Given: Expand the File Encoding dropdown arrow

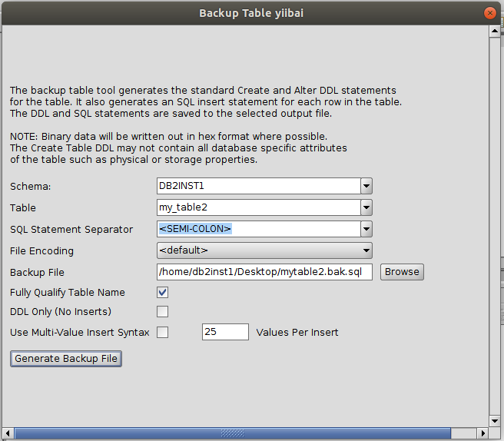Looking at the screenshot, I should [x=366, y=250].
